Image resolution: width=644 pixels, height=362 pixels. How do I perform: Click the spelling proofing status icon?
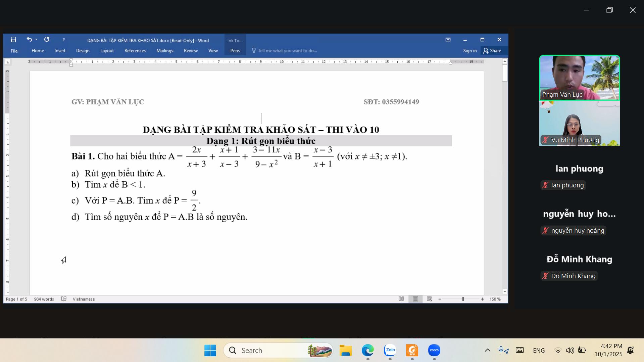point(64,299)
